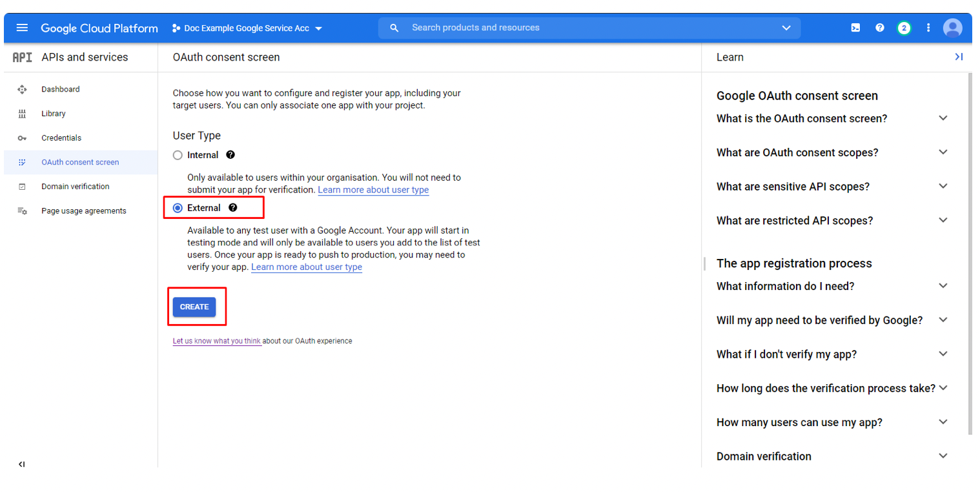Collapse the Learn panel
This screenshot has height=492, width=980.
959,57
